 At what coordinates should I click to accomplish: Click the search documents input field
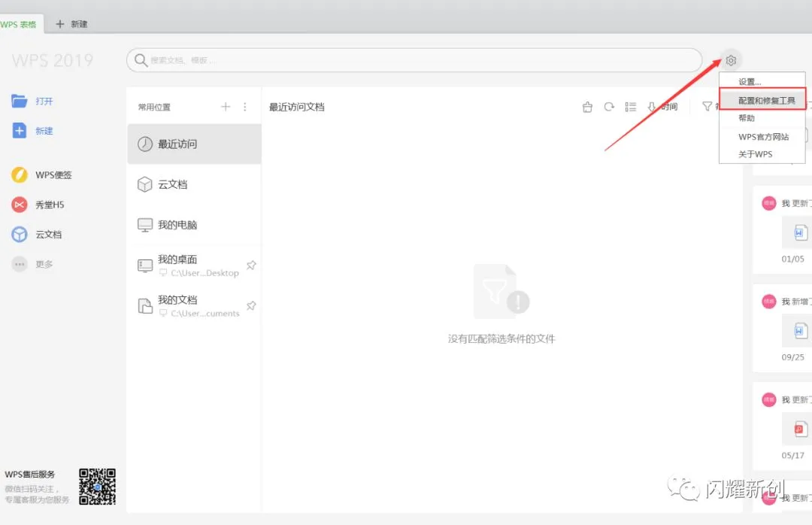coord(414,60)
